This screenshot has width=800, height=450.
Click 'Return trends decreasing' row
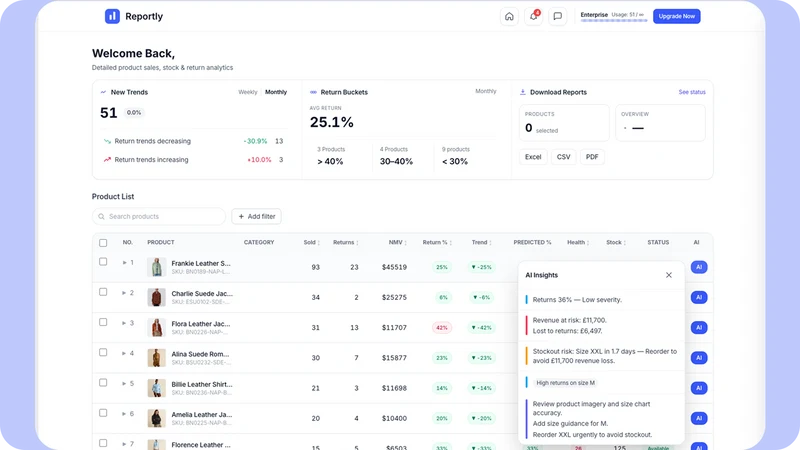193,141
